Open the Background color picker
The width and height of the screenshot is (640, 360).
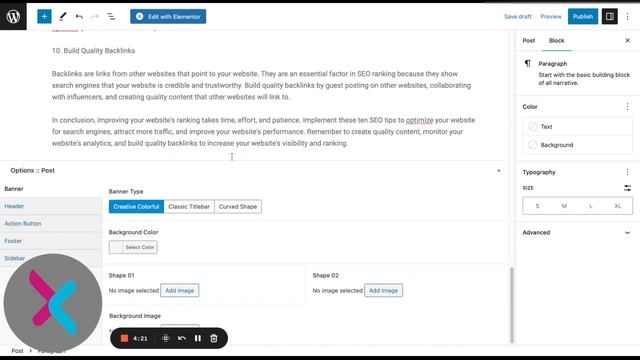(x=577, y=145)
